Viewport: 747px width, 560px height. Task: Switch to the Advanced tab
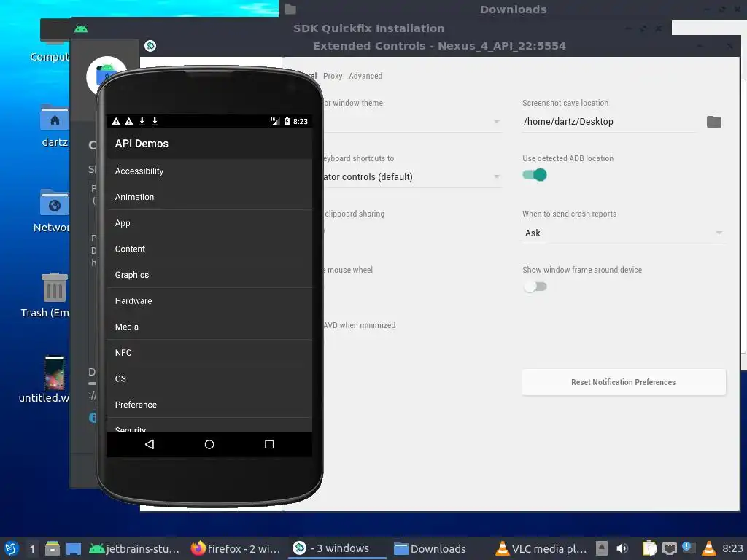[365, 76]
